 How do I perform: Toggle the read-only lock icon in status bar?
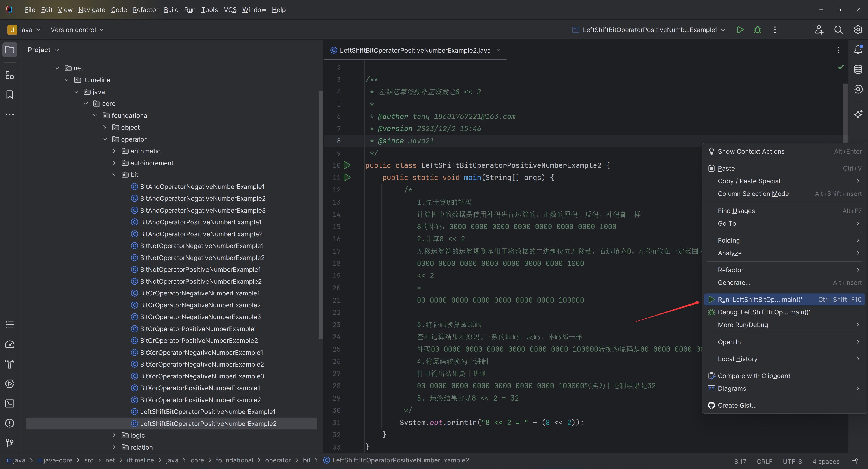(855, 461)
